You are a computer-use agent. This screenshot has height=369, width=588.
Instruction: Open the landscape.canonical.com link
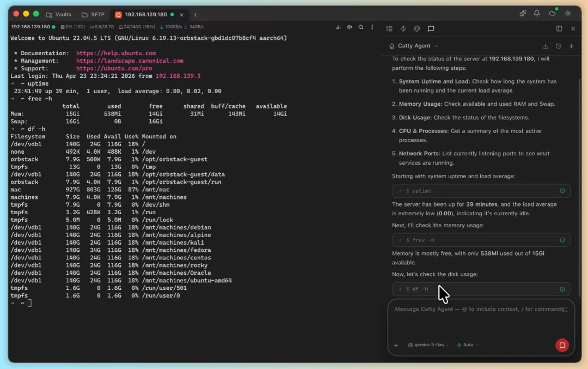point(130,61)
